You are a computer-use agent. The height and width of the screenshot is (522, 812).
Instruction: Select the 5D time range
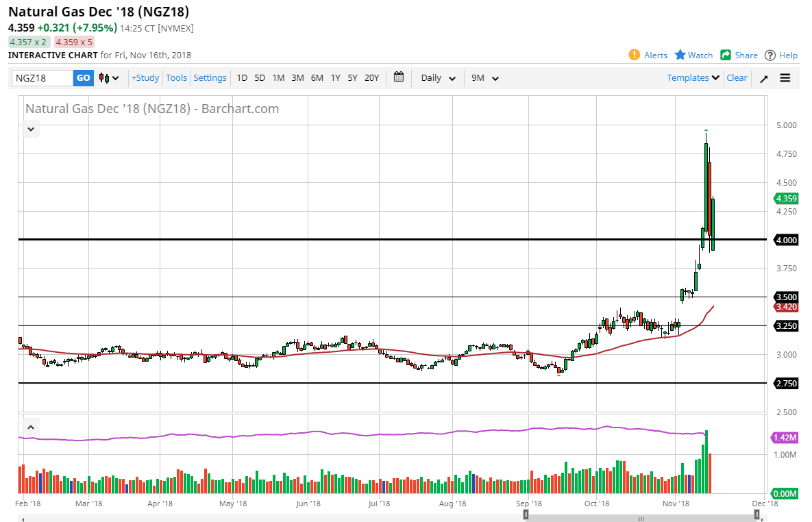[260, 77]
